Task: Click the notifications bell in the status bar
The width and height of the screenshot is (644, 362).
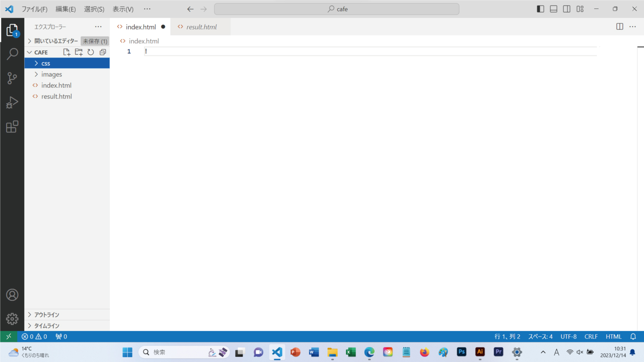Action: pyautogui.click(x=633, y=337)
